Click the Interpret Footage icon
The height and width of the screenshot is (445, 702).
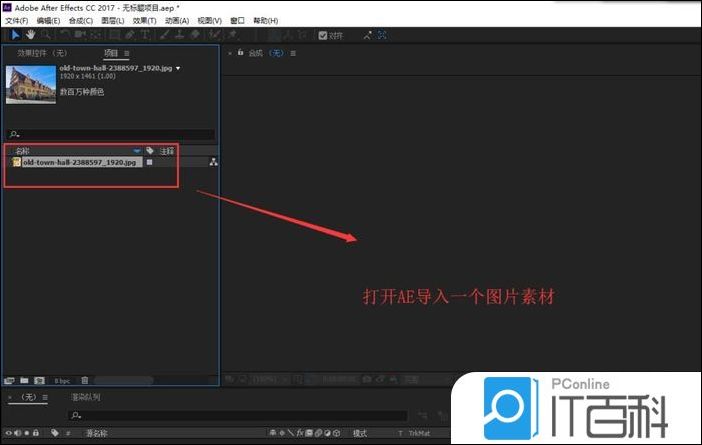click(x=9, y=381)
